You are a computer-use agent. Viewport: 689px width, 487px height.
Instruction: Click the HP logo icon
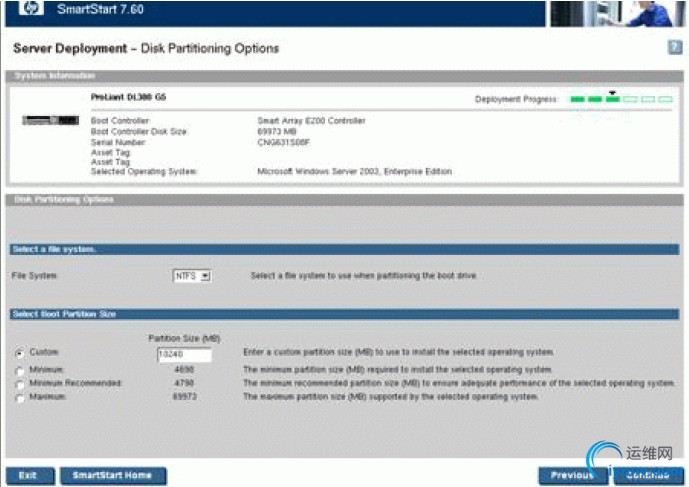(31, 7)
